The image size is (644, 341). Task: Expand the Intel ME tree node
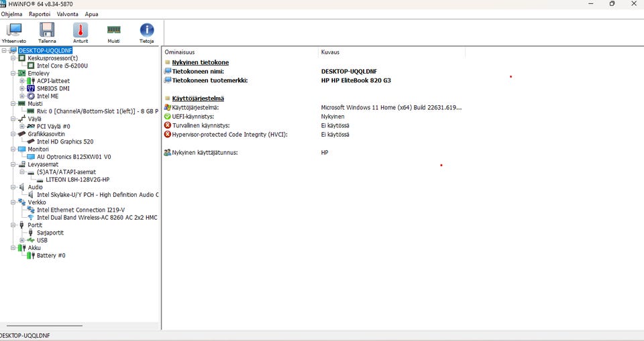coord(22,96)
